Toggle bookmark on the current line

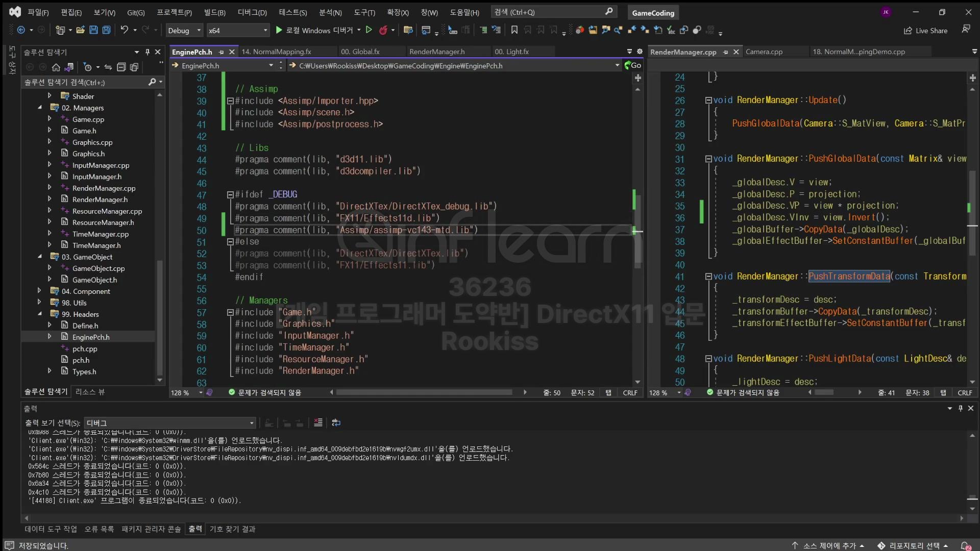click(x=514, y=31)
